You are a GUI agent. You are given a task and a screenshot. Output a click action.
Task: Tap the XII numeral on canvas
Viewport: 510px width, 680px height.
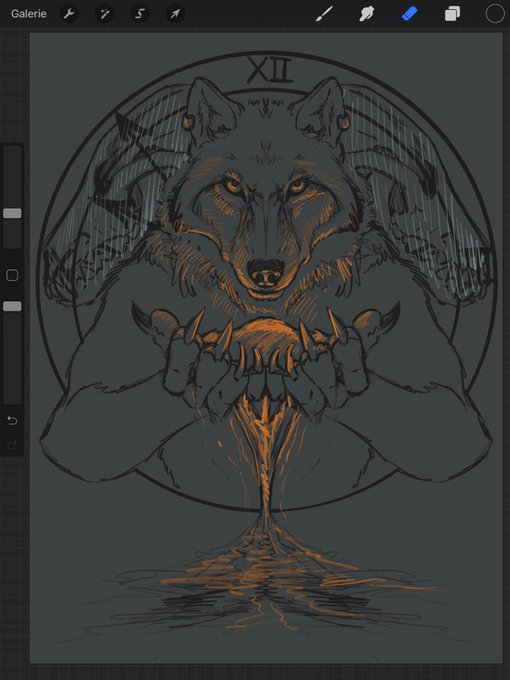pos(269,70)
